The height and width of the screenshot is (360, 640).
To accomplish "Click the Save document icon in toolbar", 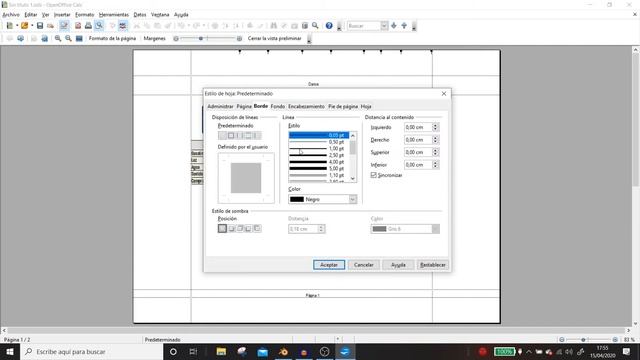I will [x=40, y=26].
